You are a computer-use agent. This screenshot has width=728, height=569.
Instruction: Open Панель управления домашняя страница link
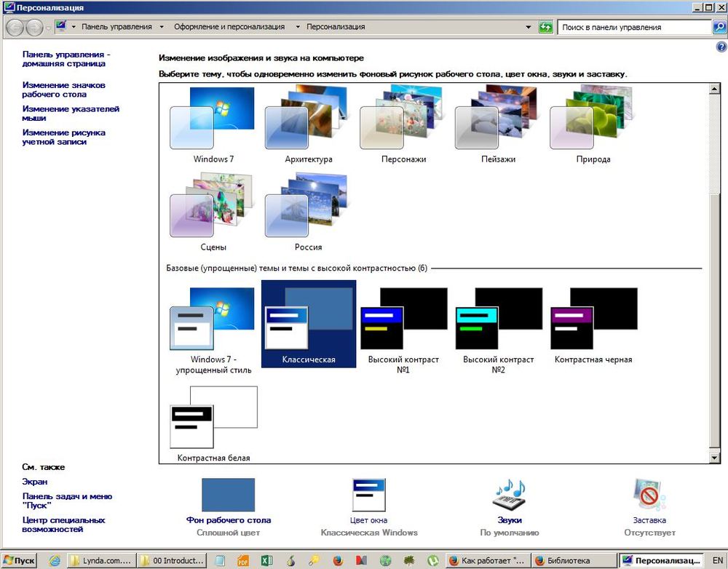(x=66, y=59)
